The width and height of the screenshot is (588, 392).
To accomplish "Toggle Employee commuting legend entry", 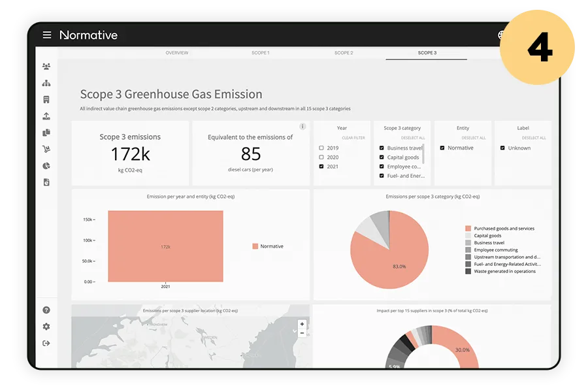I will [x=491, y=250].
